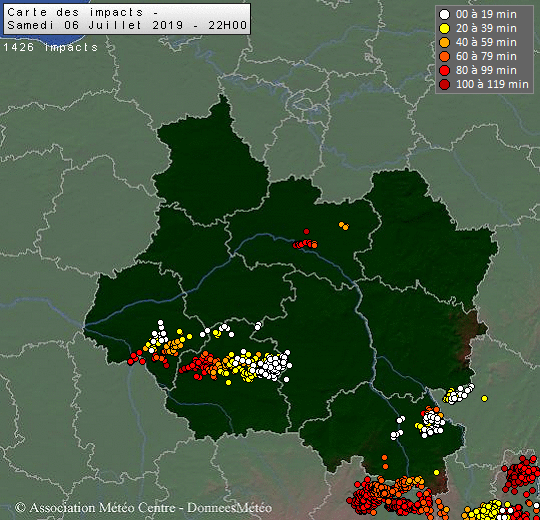Click the light orange 40 à 59 min legend dot
540x520 pixels.
tap(445, 43)
